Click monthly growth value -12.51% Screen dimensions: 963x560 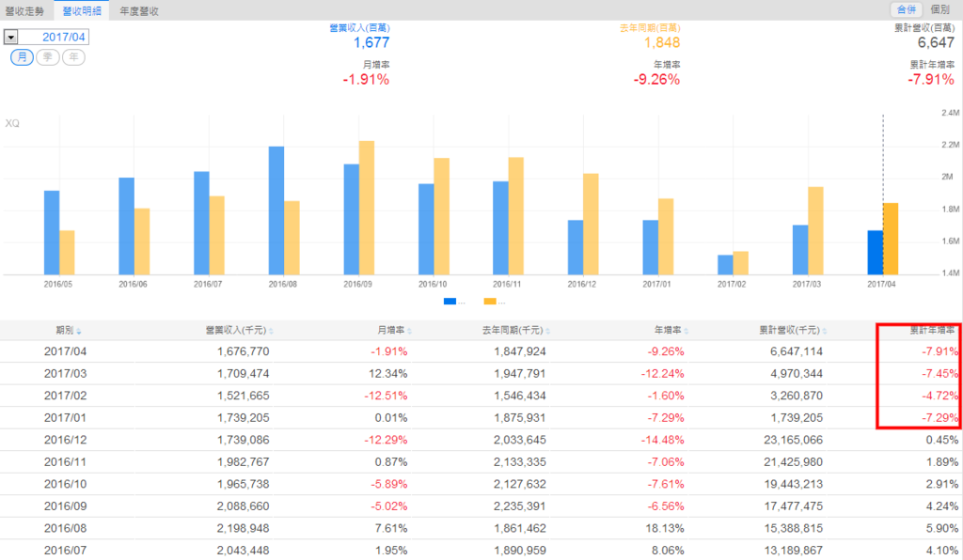click(x=386, y=396)
